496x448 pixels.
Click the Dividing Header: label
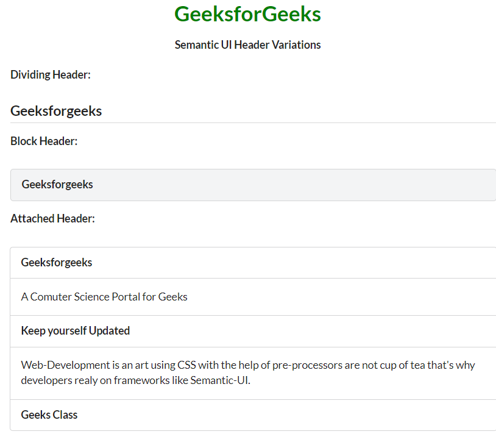click(51, 75)
